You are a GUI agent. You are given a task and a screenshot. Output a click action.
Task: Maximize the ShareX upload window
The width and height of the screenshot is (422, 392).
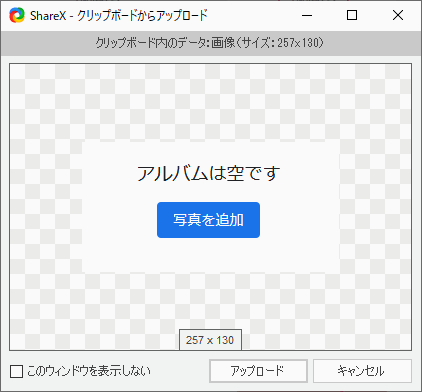[x=352, y=15]
